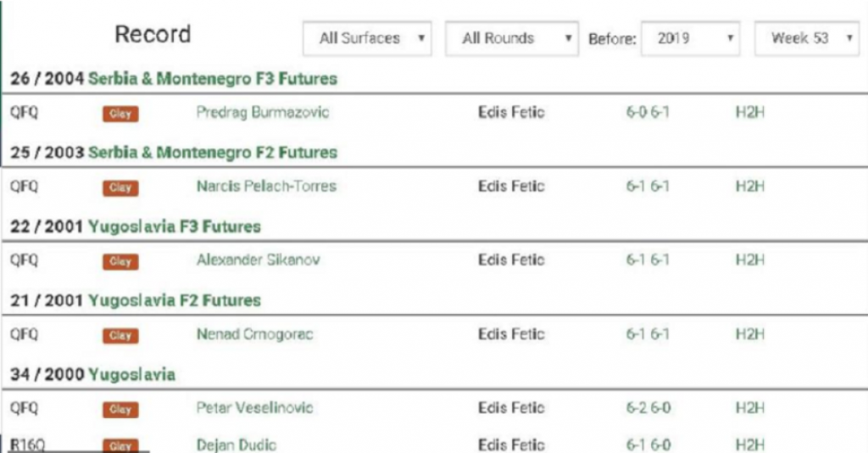Click the Clay badge beside Narcis Pelach-Torres
868x453 pixels.
click(120, 187)
